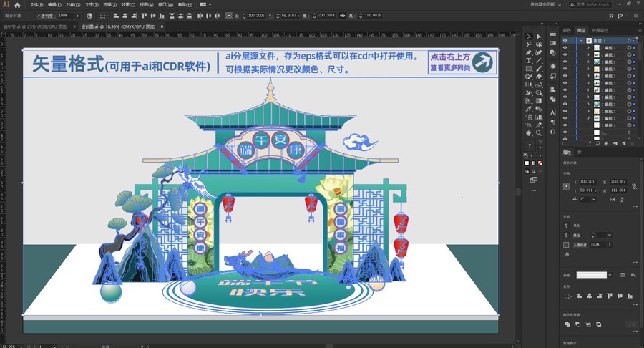Collapse the 图层 1 layer chevron
The width and height of the screenshot is (644, 348).
[582, 41]
